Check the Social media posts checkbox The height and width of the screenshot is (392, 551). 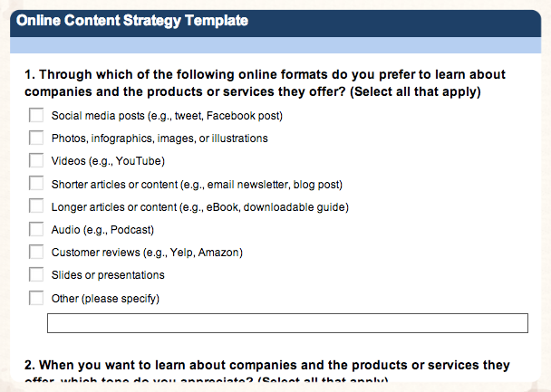pos(36,115)
